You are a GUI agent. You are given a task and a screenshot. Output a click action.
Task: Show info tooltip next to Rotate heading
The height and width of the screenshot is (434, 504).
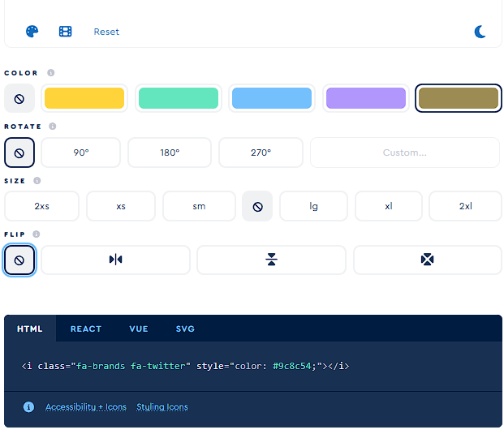(53, 127)
